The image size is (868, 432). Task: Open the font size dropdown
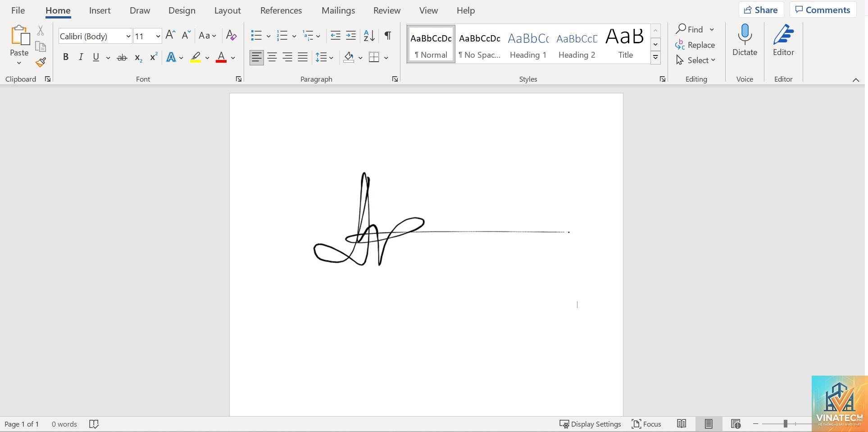pos(158,37)
